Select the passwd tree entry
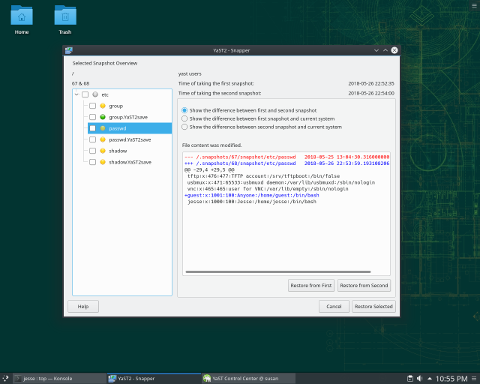Image resolution: width=480 pixels, height=384 pixels. click(x=117, y=128)
